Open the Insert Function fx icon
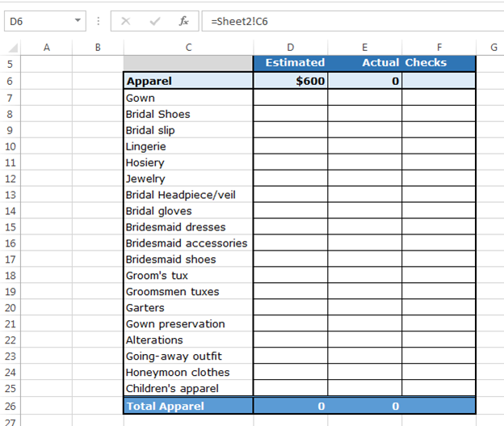The height and width of the screenshot is (426, 504). click(184, 21)
